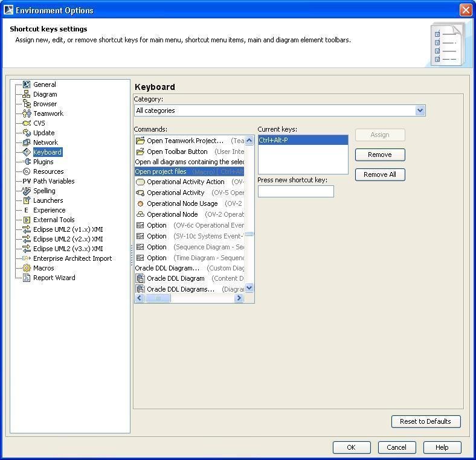Image resolution: width=476 pixels, height=460 pixels.
Task: Click the Operational Node Usage circle icon
Action: click(x=140, y=203)
